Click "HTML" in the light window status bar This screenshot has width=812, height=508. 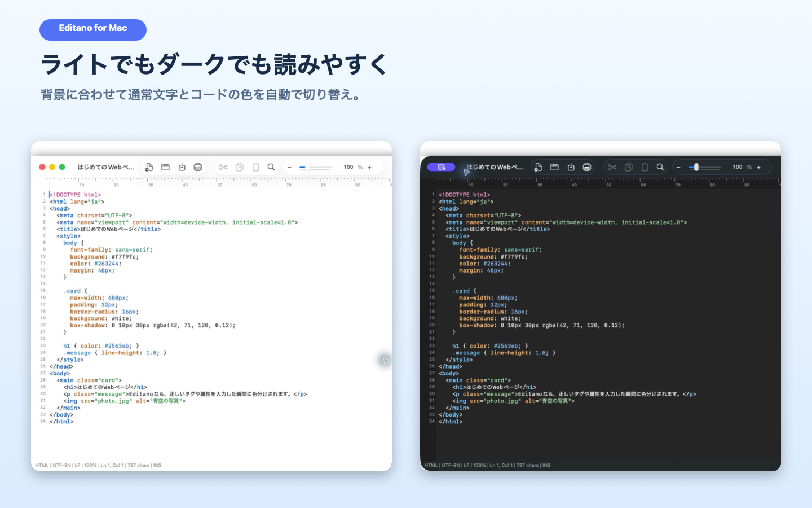(42, 466)
